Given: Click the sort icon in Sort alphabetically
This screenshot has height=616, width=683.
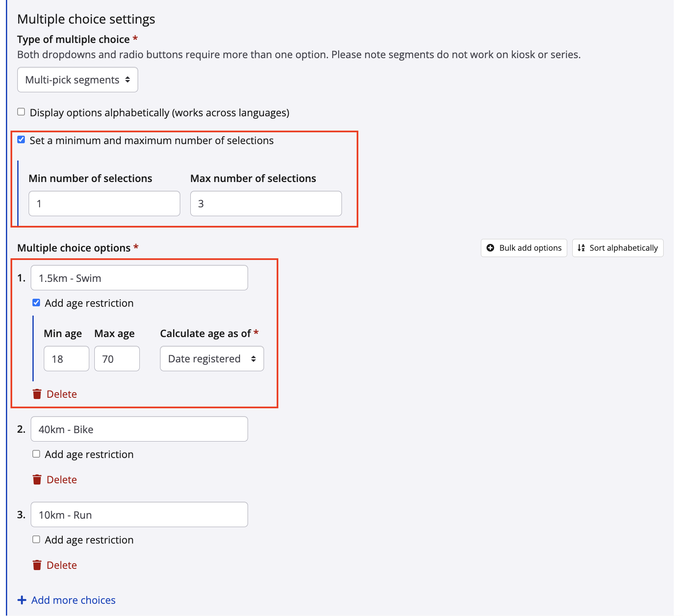Looking at the screenshot, I should click(581, 248).
